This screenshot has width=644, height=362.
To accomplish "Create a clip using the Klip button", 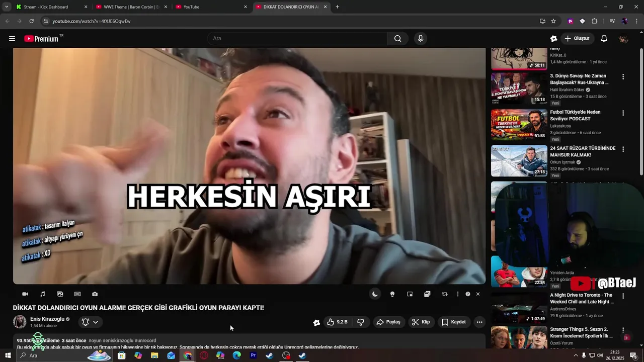I will (x=421, y=322).
